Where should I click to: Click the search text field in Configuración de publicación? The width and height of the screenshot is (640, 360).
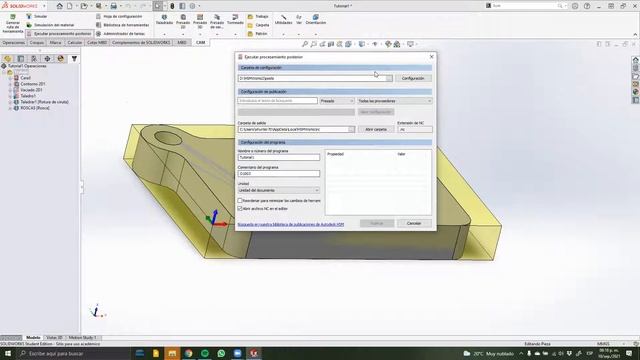coord(278,100)
